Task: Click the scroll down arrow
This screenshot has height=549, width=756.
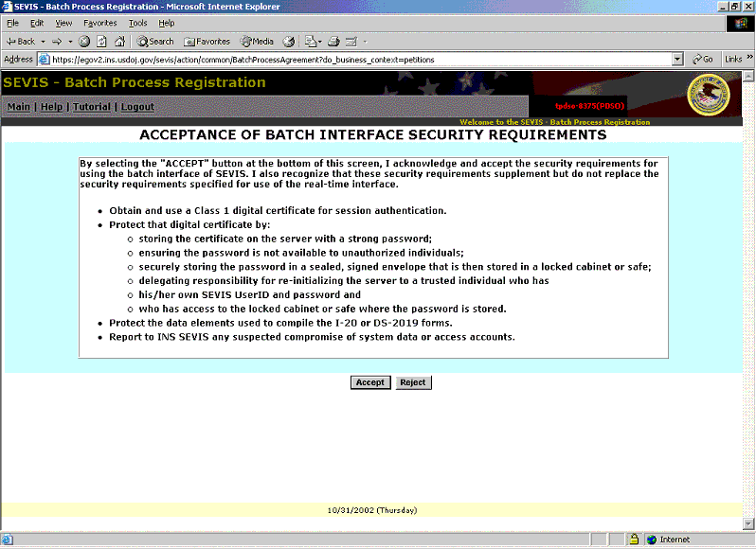Action: (x=748, y=524)
